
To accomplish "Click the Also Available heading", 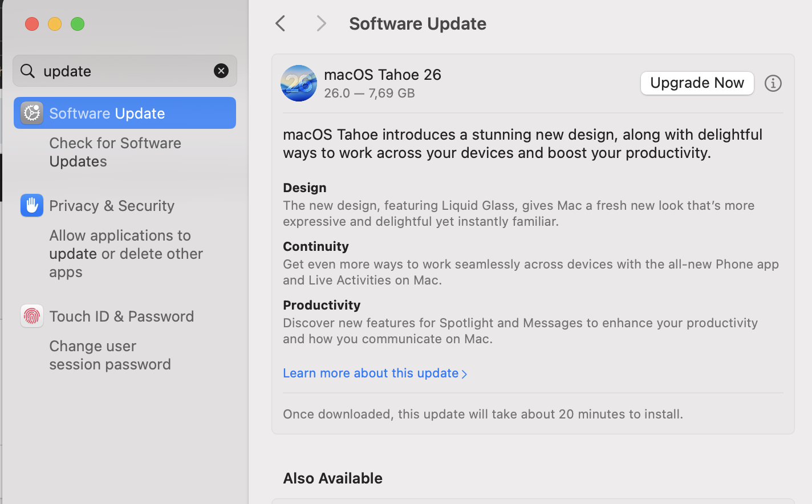I will [333, 478].
